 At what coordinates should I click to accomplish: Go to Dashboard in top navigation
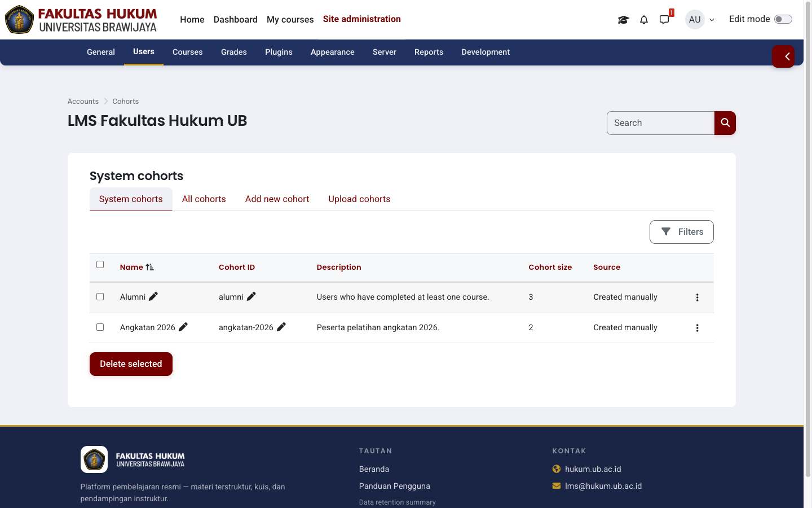[236, 19]
